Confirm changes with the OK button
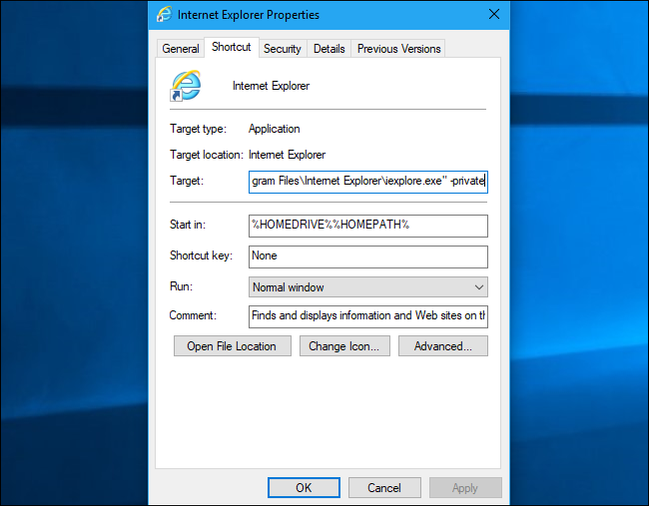 point(303,488)
